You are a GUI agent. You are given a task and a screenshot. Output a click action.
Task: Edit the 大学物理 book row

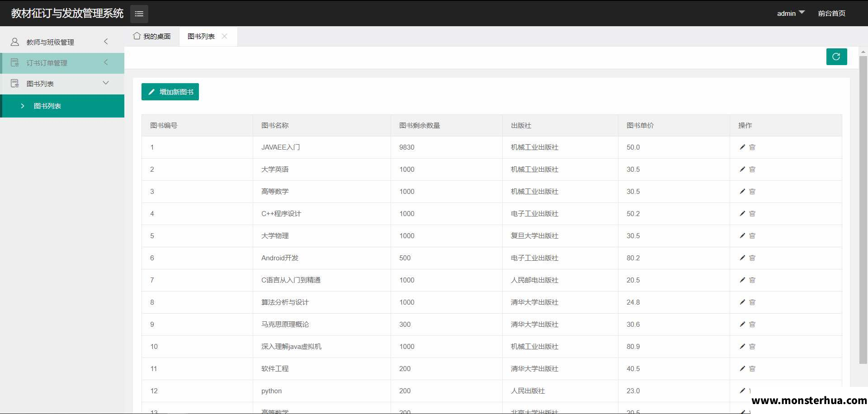pyautogui.click(x=742, y=235)
